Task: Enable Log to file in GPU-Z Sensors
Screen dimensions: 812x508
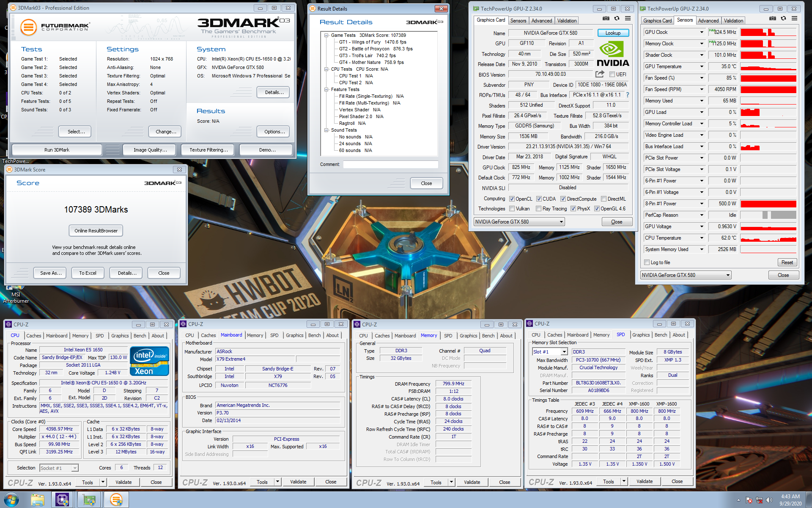Action: tap(647, 262)
